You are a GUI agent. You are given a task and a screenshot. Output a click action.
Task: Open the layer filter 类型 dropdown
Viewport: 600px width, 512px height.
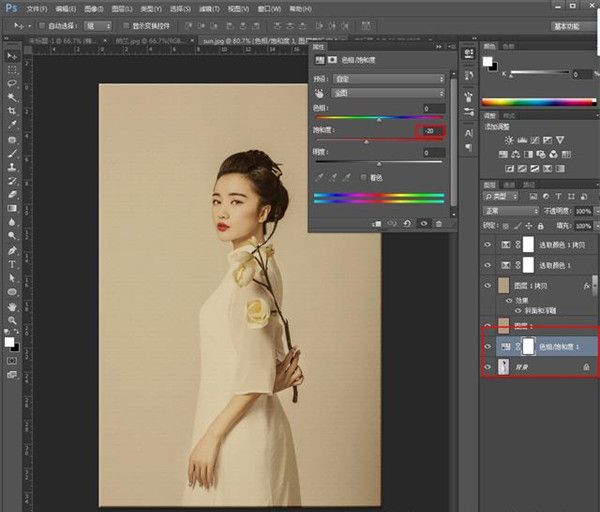click(x=501, y=196)
